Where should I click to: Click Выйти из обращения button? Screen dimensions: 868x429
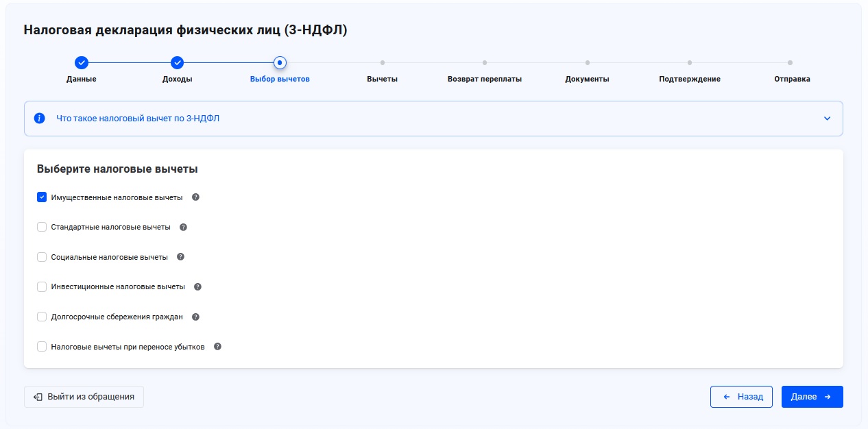click(84, 397)
